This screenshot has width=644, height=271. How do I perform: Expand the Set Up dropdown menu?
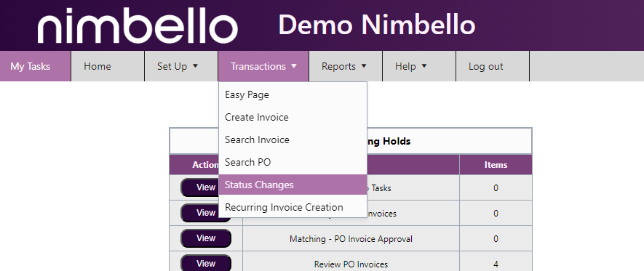(x=181, y=66)
